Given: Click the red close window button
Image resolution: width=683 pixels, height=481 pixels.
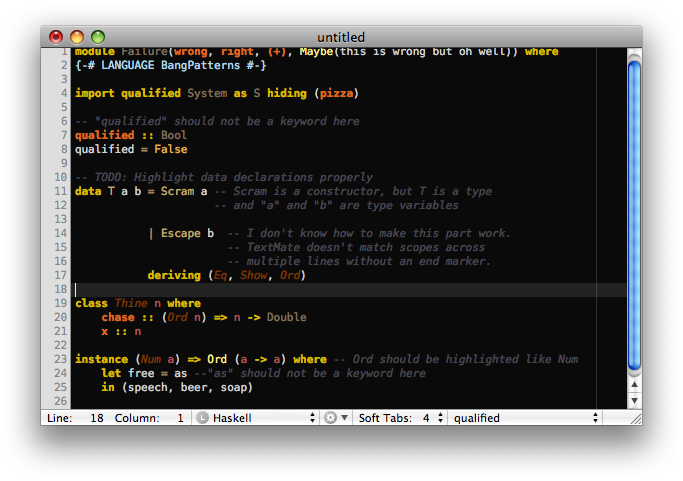Looking at the screenshot, I should pos(57,36).
